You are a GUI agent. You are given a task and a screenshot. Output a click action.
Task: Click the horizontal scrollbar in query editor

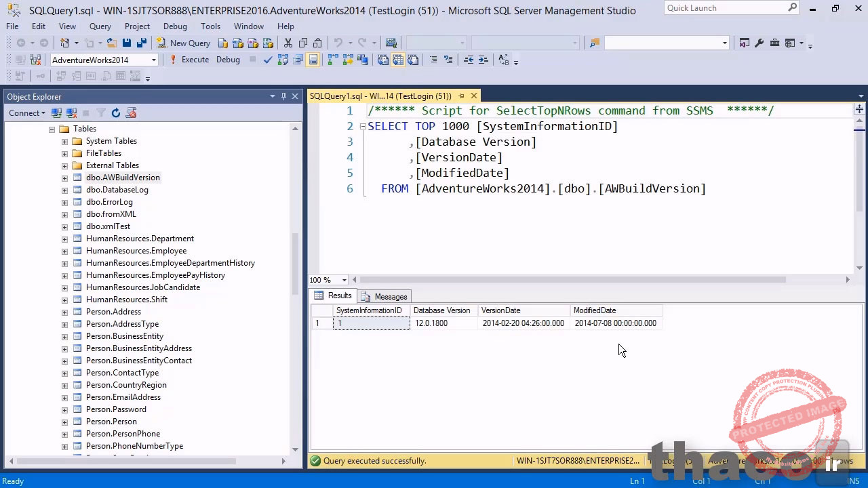point(573,280)
